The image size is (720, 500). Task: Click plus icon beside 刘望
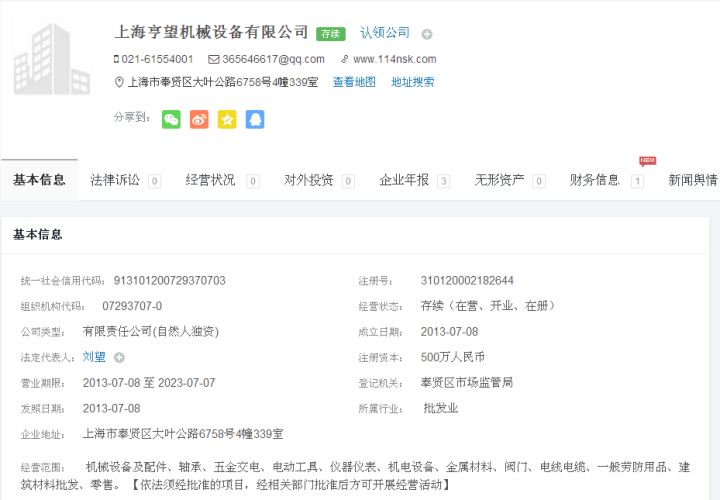point(119,357)
